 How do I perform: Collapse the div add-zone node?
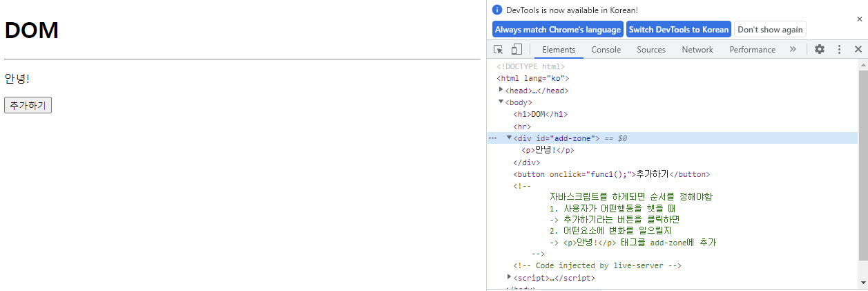(x=510, y=138)
